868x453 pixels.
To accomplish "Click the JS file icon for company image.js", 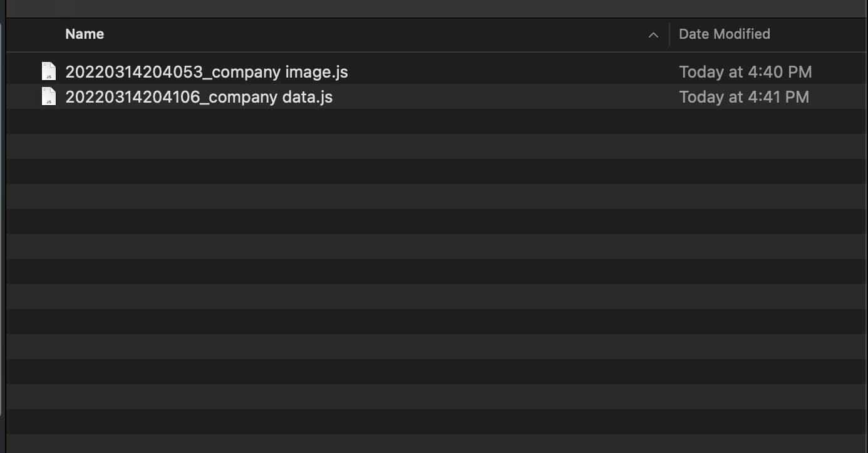I will click(49, 72).
